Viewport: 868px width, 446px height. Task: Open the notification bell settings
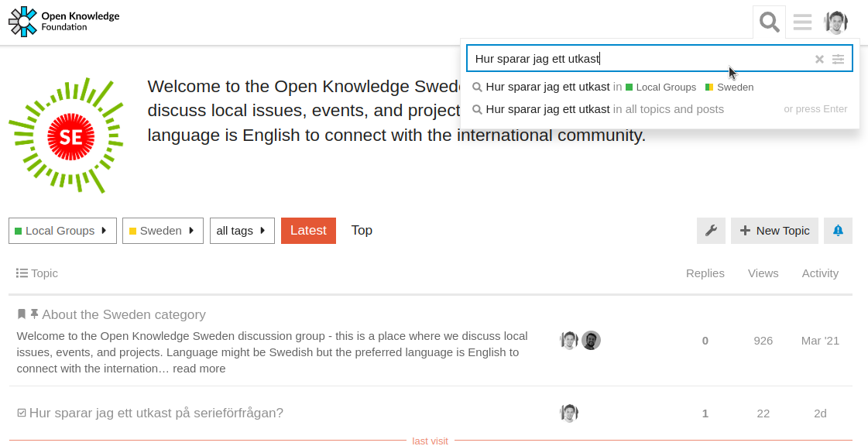coord(838,231)
